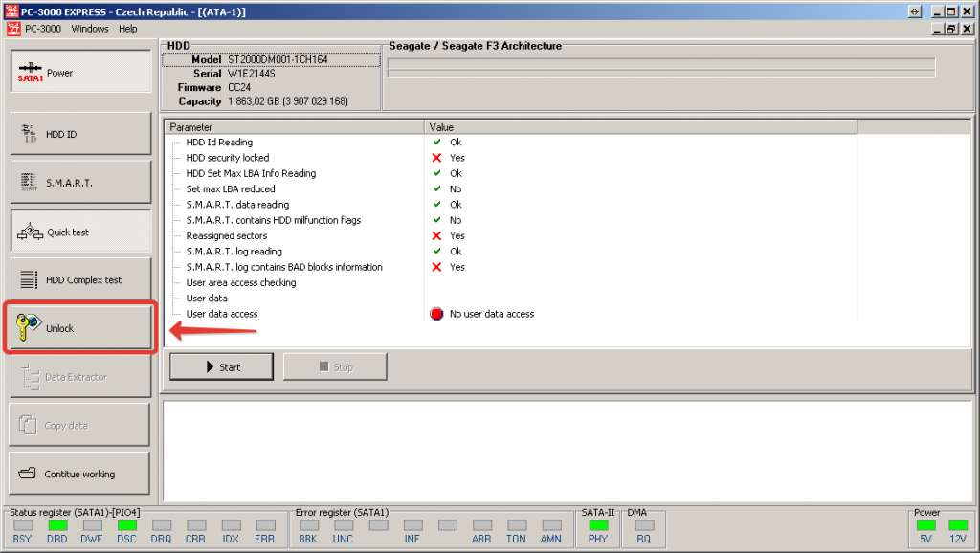This screenshot has height=553, width=980.
Task: Select the Reassigned sectors row
Action: point(511,235)
